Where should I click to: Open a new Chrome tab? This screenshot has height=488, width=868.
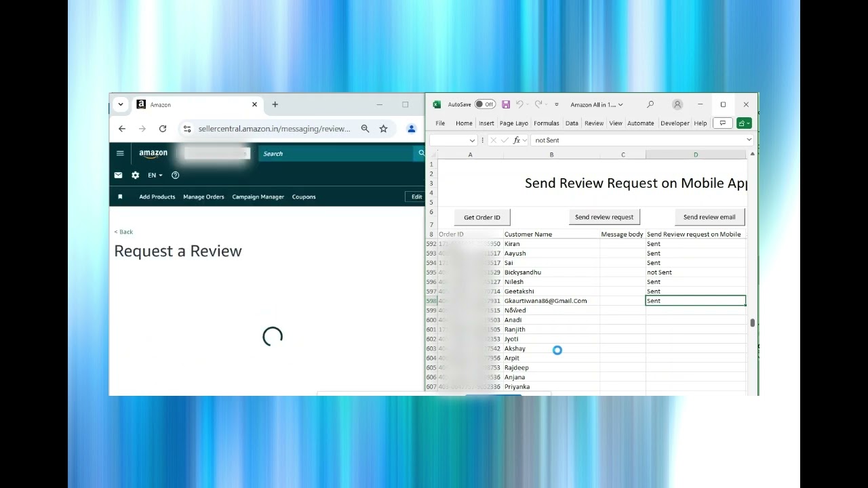click(x=275, y=104)
